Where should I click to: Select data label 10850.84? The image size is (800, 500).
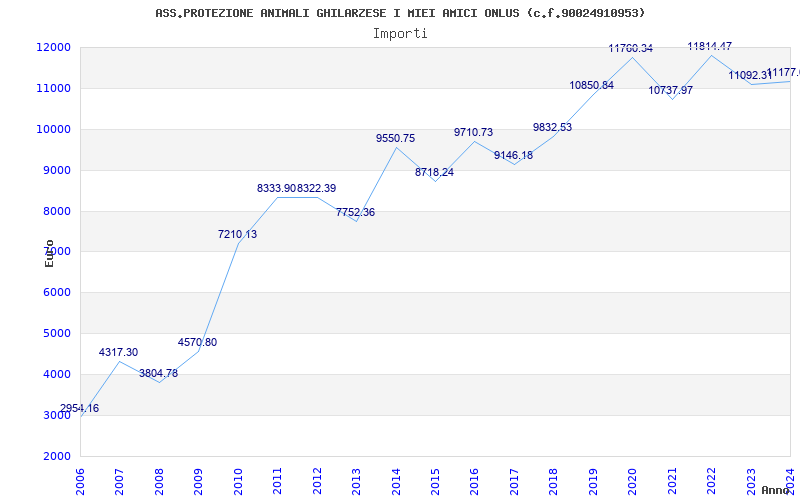pos(592,85)
